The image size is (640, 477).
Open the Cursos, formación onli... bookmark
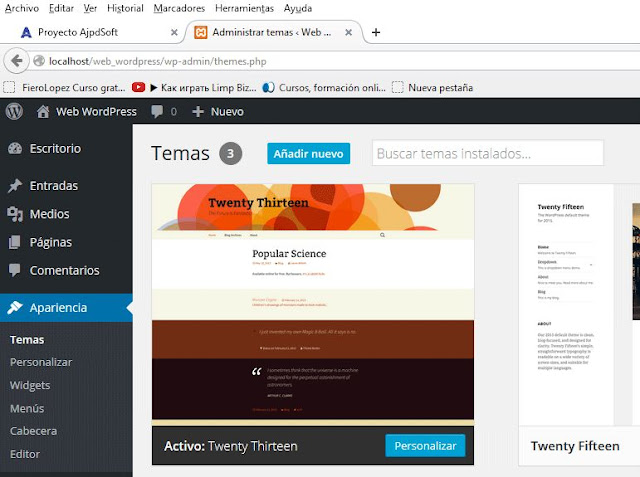(324, 88)
